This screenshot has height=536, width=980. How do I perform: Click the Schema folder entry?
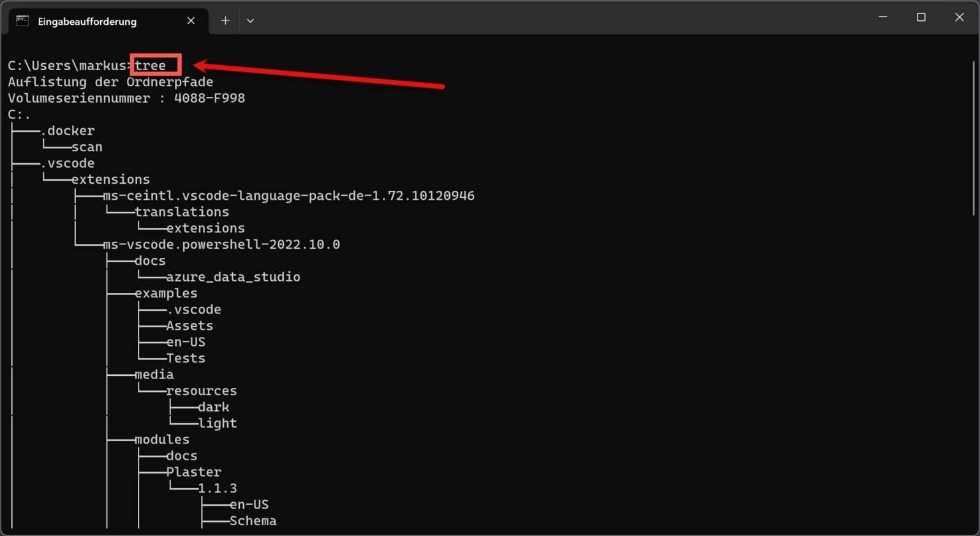253,520
